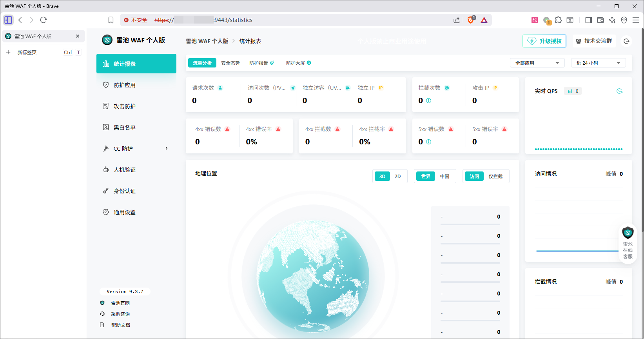Select the 3D map view toggle
644x339 pixels.
pos(382,176)
